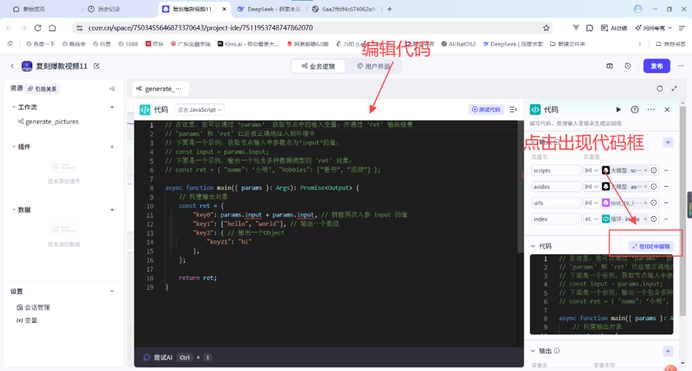This screenshot has width=692, height=371.
Task: Go back with project back arrow
Action: pos(12,66)
